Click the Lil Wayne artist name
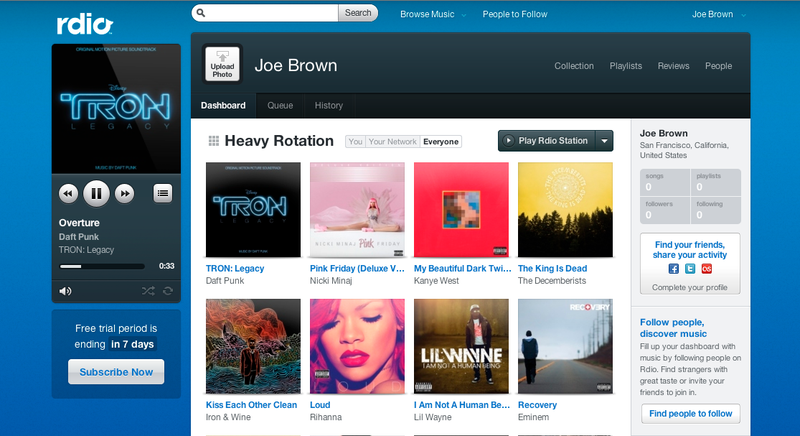Image resolution: width=800 pixels, height=436 pixels. (433, 417)
